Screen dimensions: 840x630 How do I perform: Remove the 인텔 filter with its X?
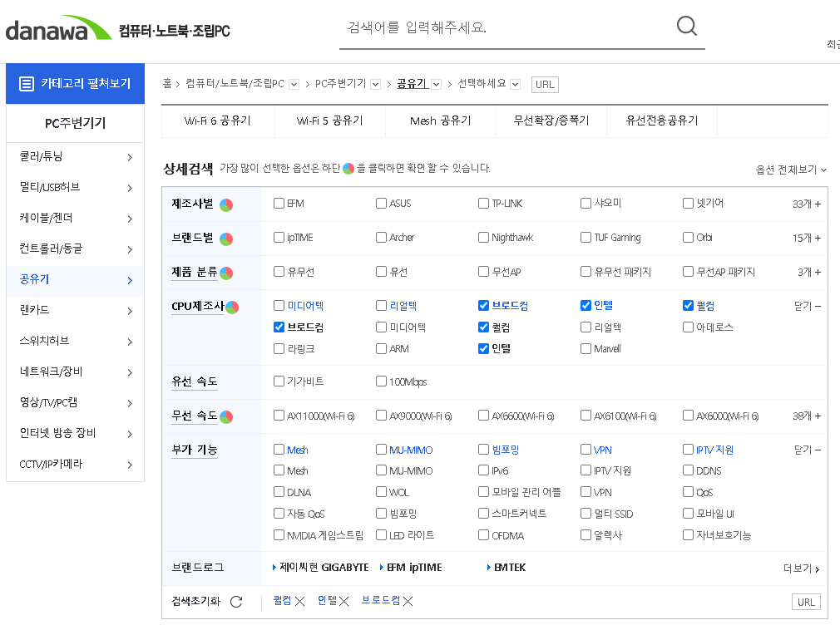click(344, 602)
